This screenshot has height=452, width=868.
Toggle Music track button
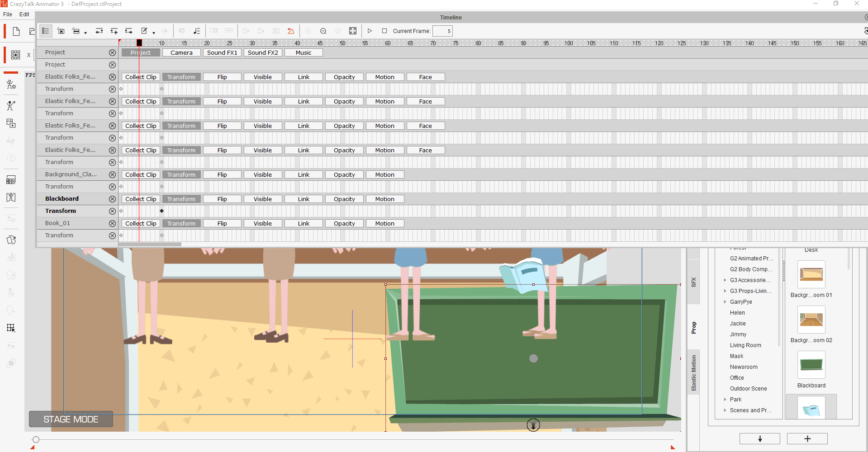tap(304, 52)
